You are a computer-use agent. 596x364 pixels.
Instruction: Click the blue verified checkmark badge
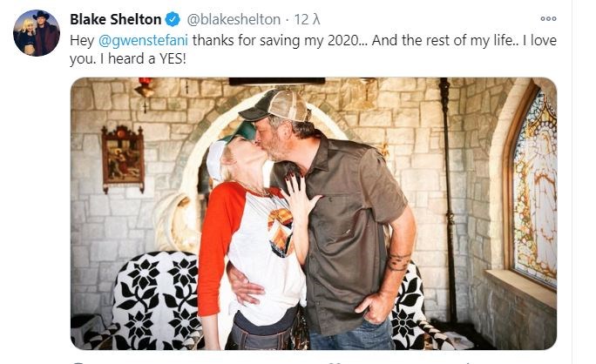173,19
